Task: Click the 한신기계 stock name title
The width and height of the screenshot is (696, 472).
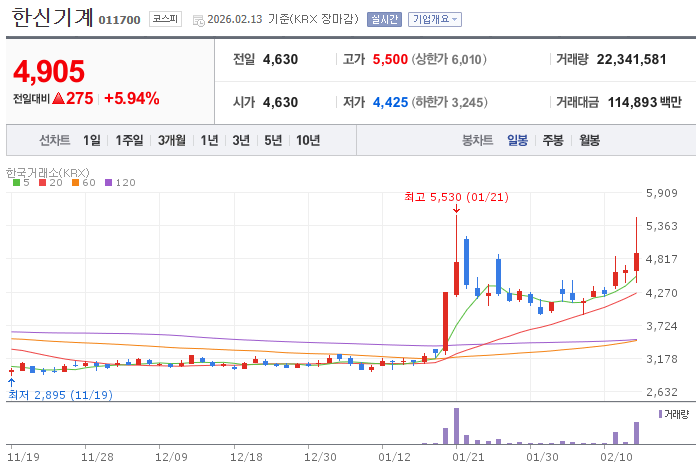Action: pos(52,18)
